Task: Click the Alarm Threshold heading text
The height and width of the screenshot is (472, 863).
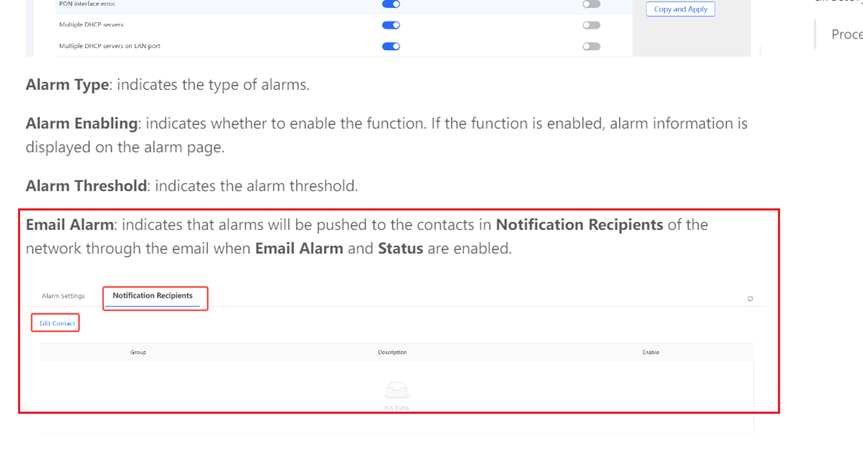Action: coord(86,186)
